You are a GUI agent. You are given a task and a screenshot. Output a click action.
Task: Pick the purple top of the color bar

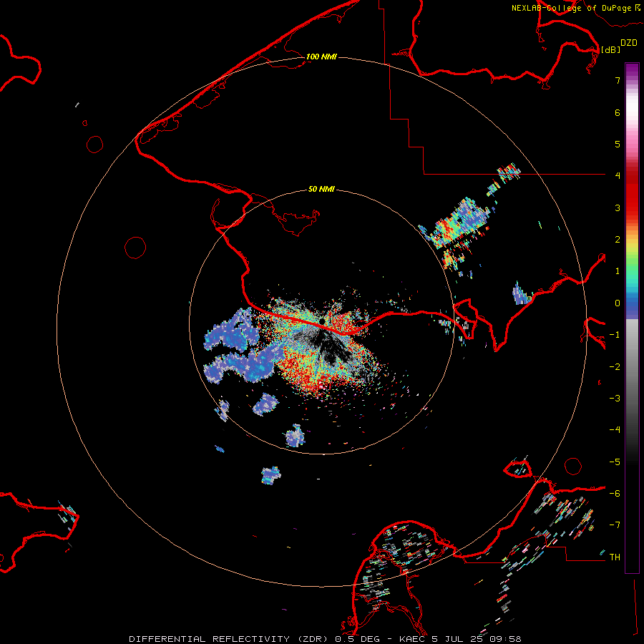pyautogui.click(x=632, y=68)
